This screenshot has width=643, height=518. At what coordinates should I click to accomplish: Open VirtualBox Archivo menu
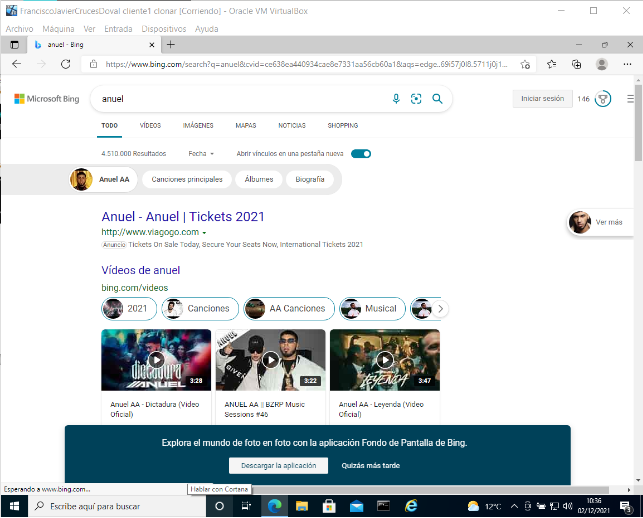19,29
